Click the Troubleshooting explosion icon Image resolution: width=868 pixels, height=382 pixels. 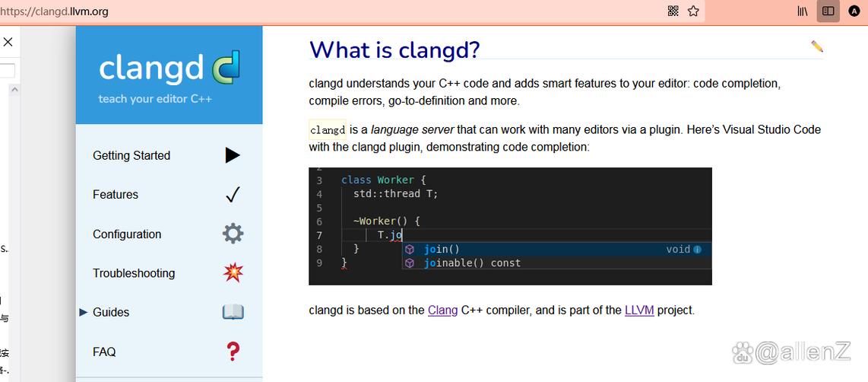[x=233, y=273]
